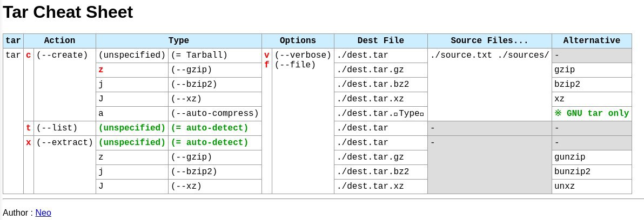Click the 'gunzip' alternative cell
Image resolution: width=644 pixels, height=220 pixels.
coord(592,157)
